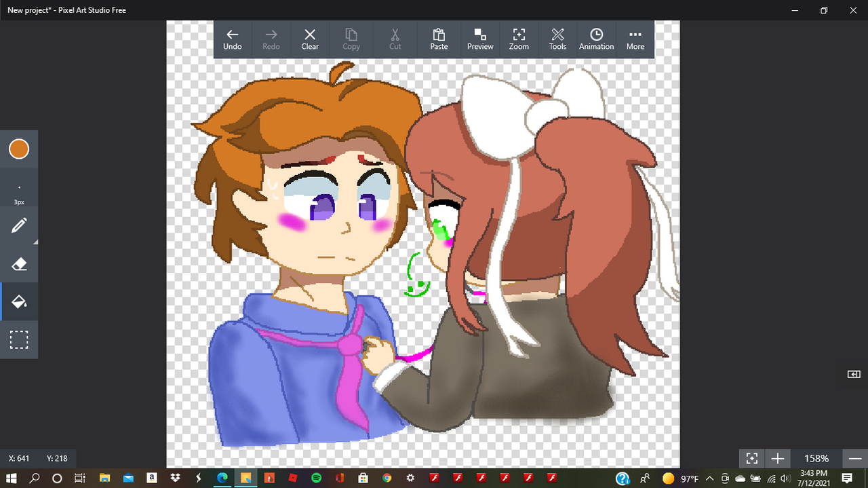868x488 pixels.
Task: Zoom out with the minus button
Action: [855, 459]
